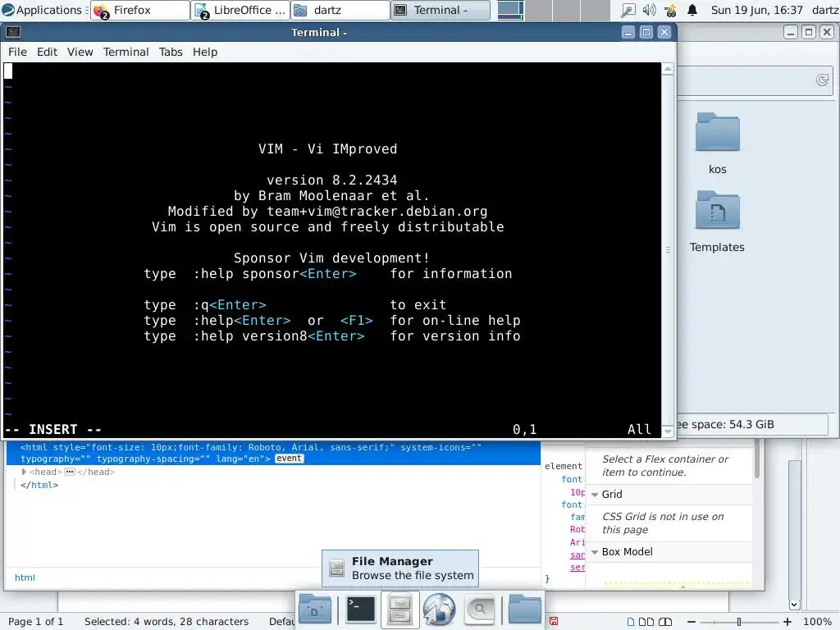Click the Terminal scrollbar down arrow

click(668, 431)
